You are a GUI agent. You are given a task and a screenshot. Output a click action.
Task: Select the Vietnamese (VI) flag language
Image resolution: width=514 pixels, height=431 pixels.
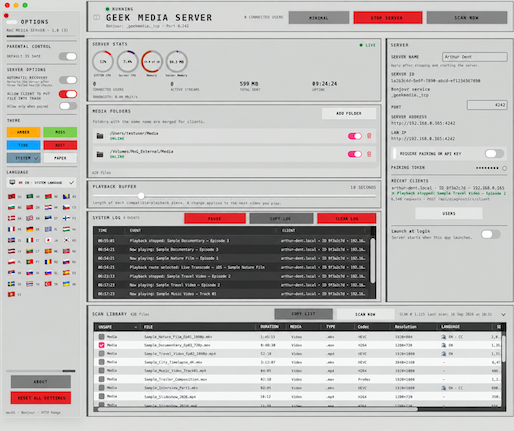[x=11, y=294]
